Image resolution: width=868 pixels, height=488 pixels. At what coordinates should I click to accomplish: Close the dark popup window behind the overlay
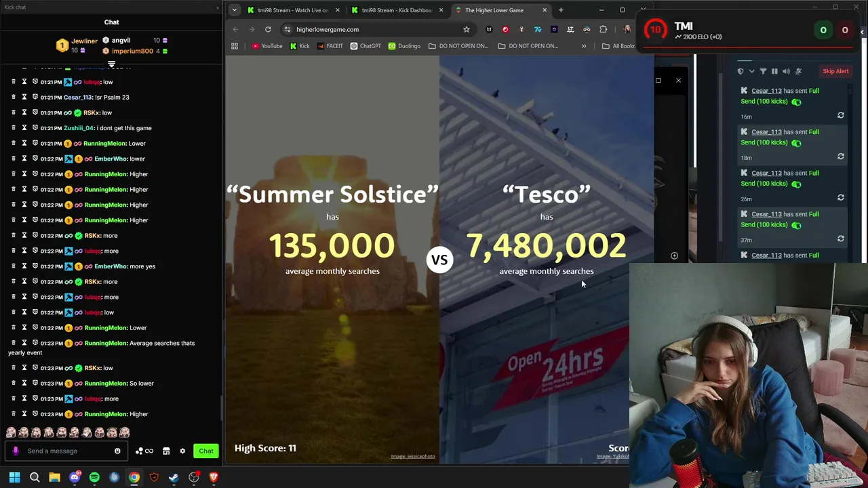pyautogui.click(x=678, y=81)
